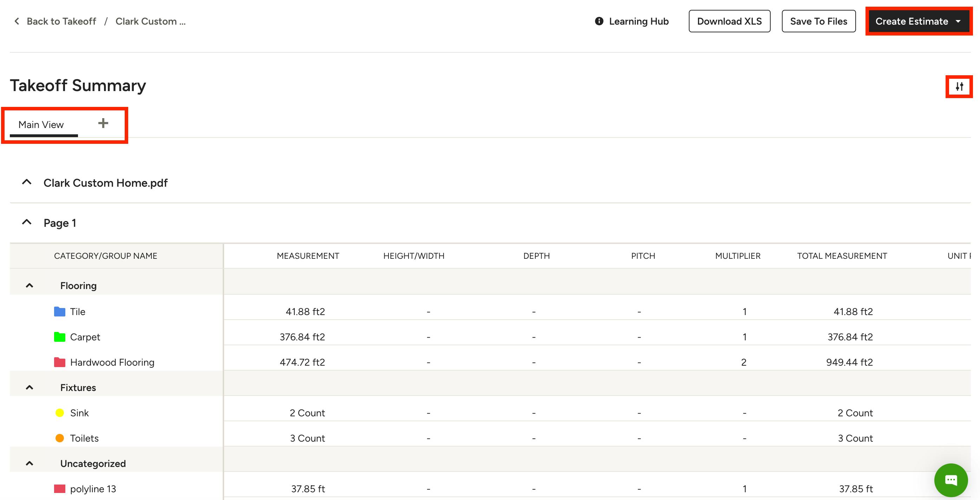Image resolution: width=980 pixels, height=500 pixels.
Task: Click the green Carpet folder icon
Action: 60,337
